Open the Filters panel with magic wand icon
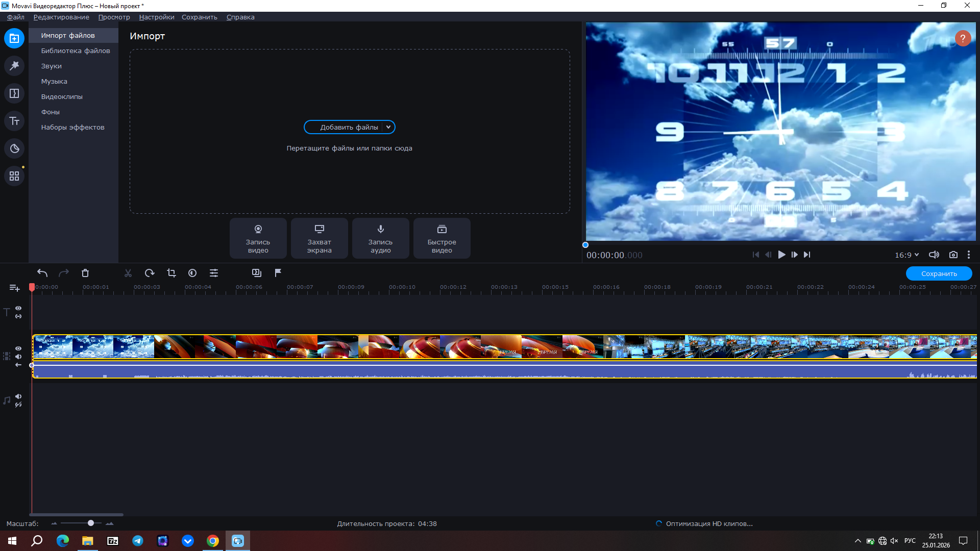The width and height of the screenshot is (980, 551). point(14,66)
